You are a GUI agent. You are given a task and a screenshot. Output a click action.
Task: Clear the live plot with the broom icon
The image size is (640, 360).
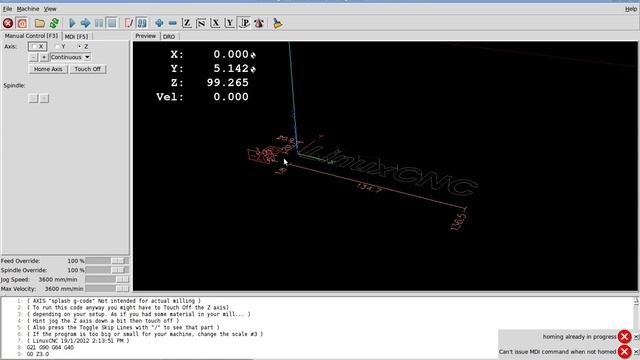click(x=278, y=23)
